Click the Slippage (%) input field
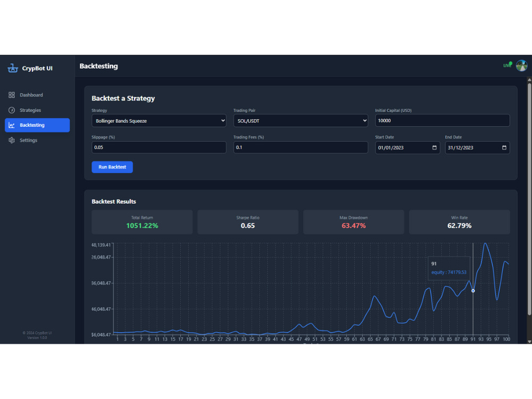This screenshot has height=399, width=532. pyautogui.click(x=159, y=147)
